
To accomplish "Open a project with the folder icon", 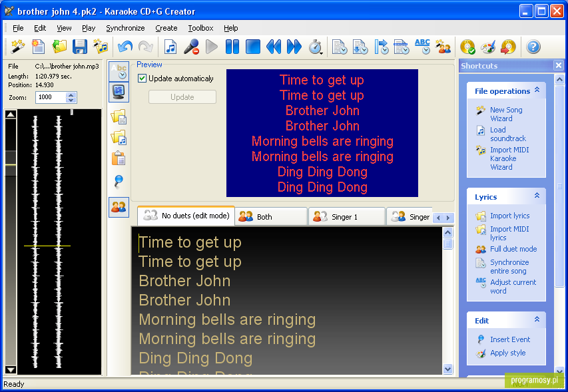I will pos(59,47).
